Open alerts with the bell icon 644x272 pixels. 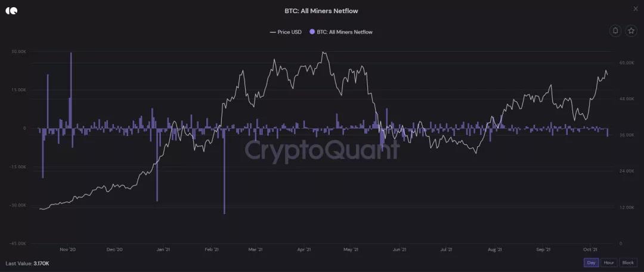point(616,31)
